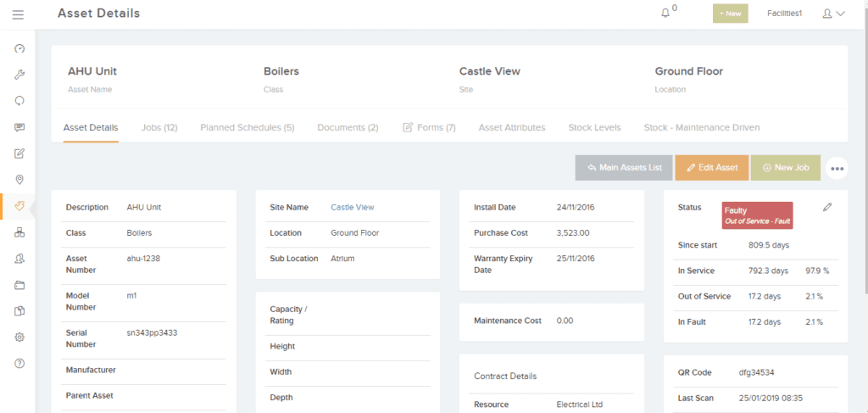Switch to the Jobs (12) tab
The height and width of the screenshot is (413, 868).
(x=159, y=127)
